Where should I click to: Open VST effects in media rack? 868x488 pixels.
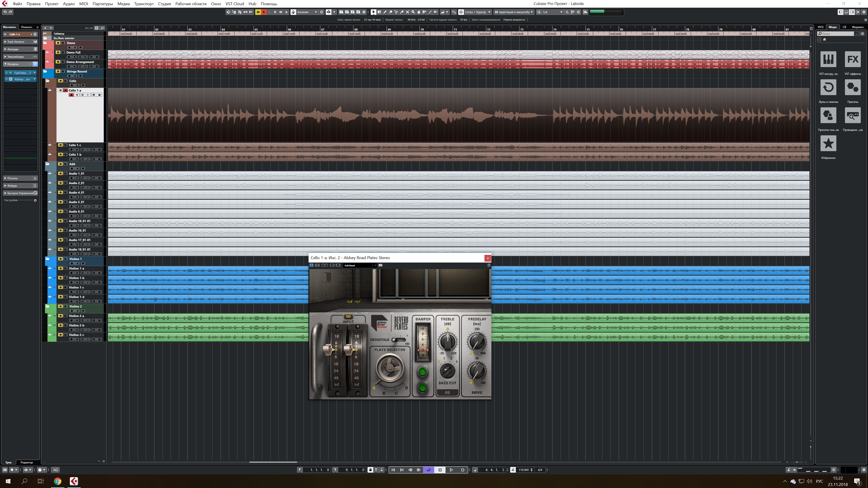point(852,60)
